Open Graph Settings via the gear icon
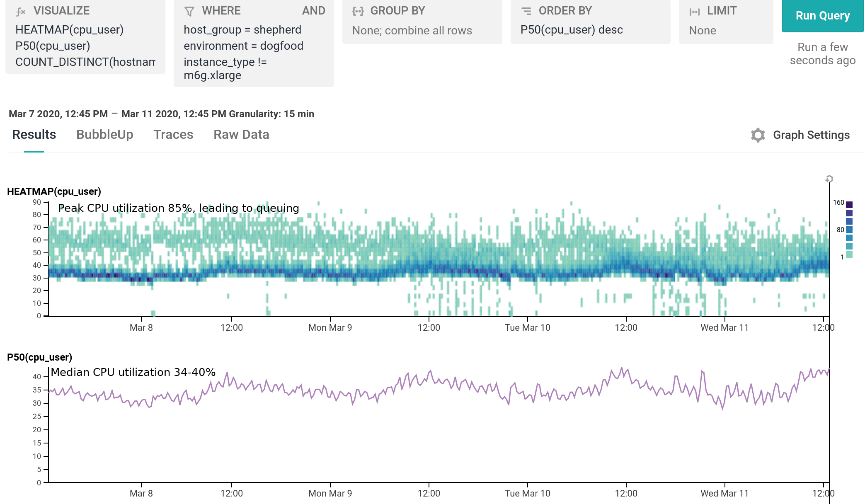Screen dimensions: 865x504 click(x=757, y=135)
